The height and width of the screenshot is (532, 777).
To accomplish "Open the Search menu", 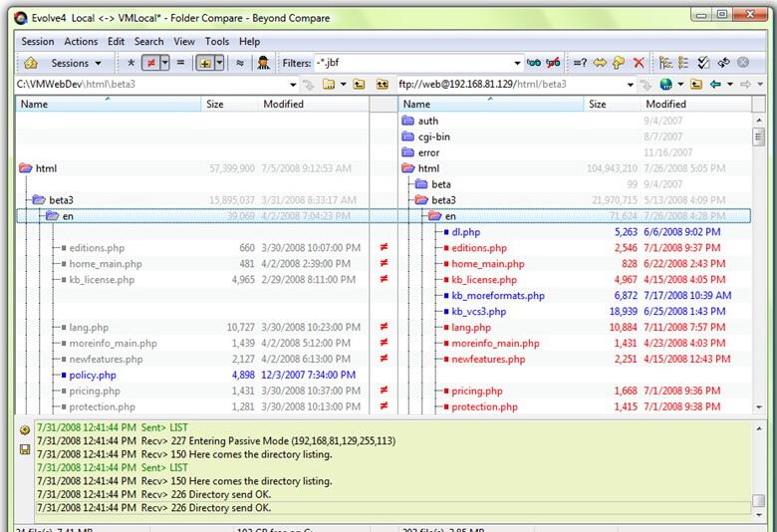I will click(148, 42).
